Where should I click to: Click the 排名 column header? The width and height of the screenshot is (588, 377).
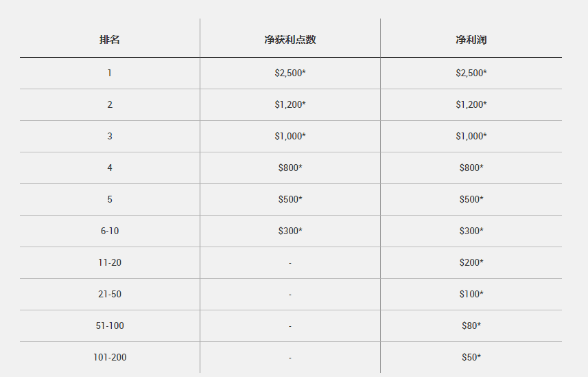point(110,40)
